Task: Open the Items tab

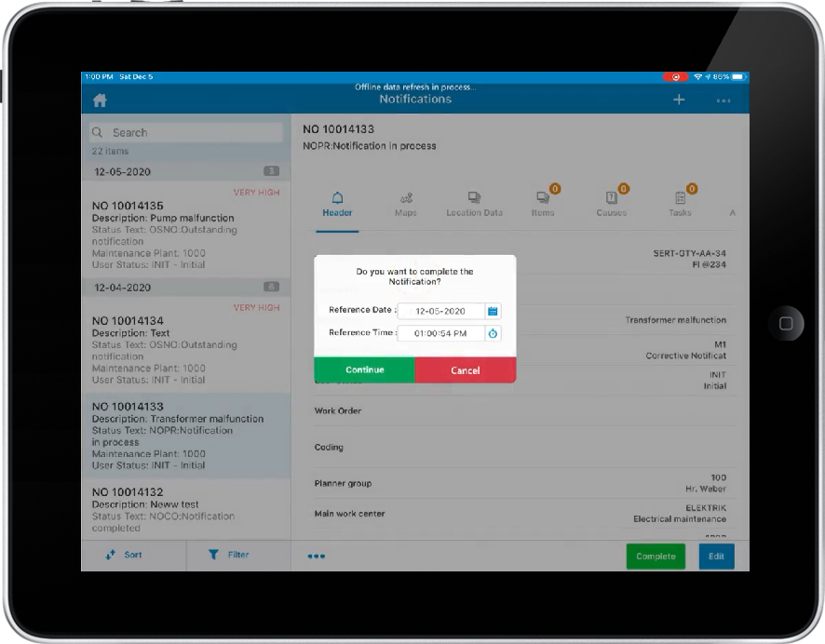Action: point(543,204)
